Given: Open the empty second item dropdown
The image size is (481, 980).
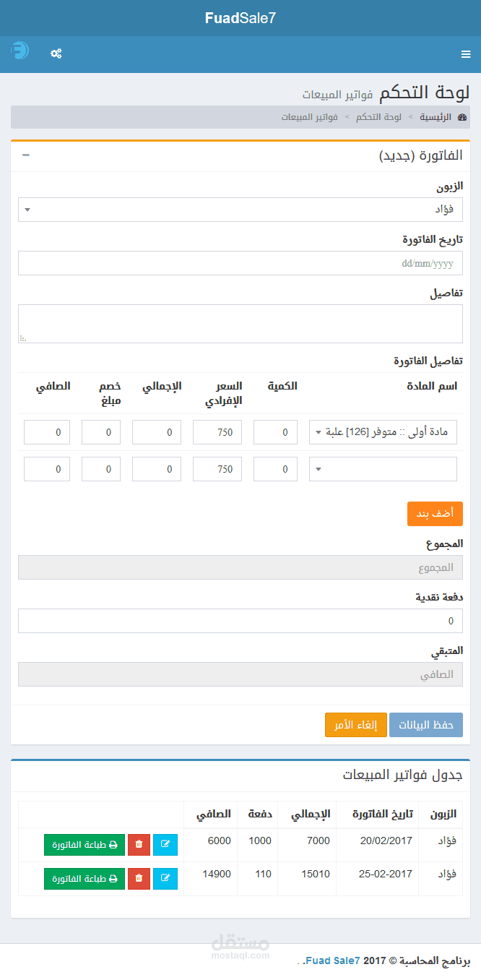Looking at the screenshot, I should tap(383, 469).
